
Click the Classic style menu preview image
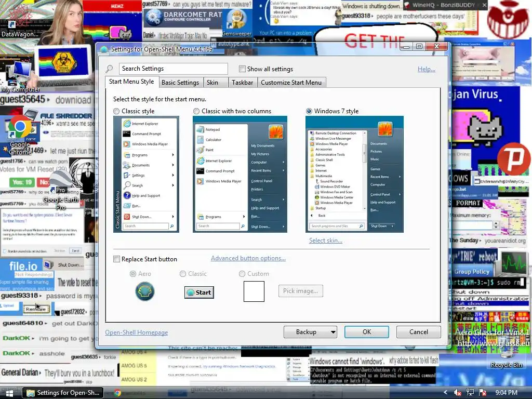[x=146, y=175]
